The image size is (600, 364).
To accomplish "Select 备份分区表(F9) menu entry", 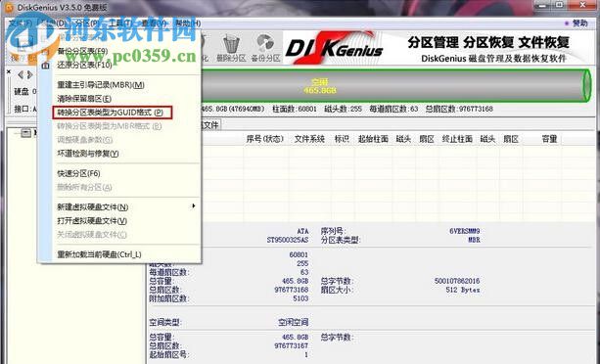I will coord(82,51).
